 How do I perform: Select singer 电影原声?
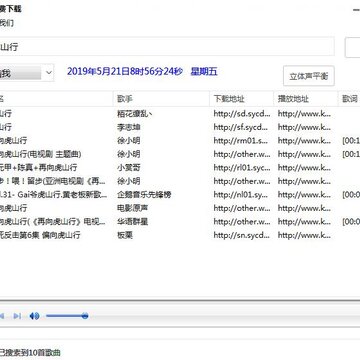pyautogui.click(x=132, y=208)
